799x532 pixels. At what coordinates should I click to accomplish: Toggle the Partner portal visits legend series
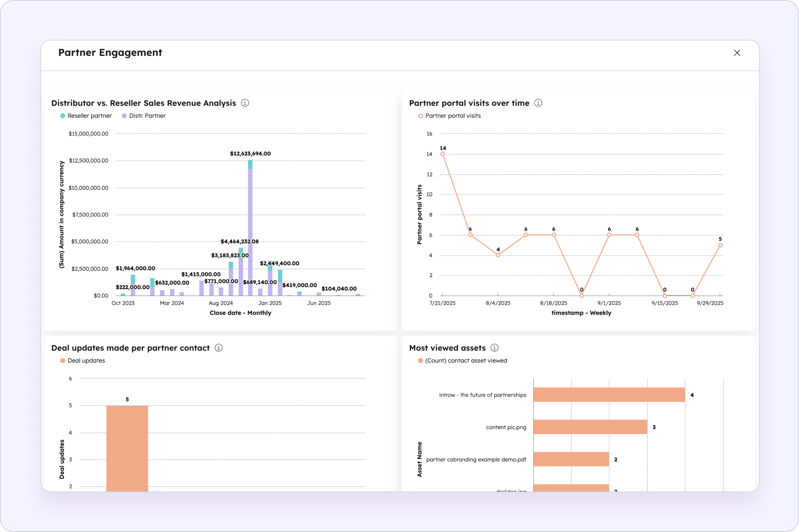click(449, 116)
